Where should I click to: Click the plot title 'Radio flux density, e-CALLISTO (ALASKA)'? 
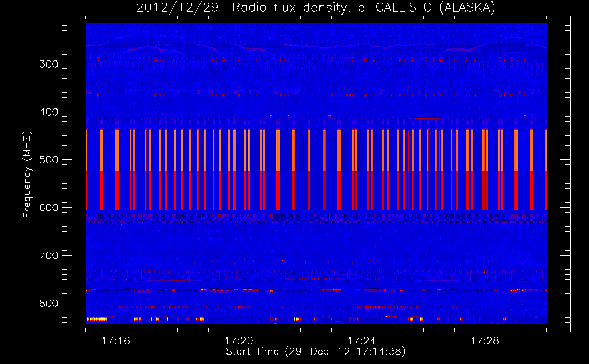[363, 8]
